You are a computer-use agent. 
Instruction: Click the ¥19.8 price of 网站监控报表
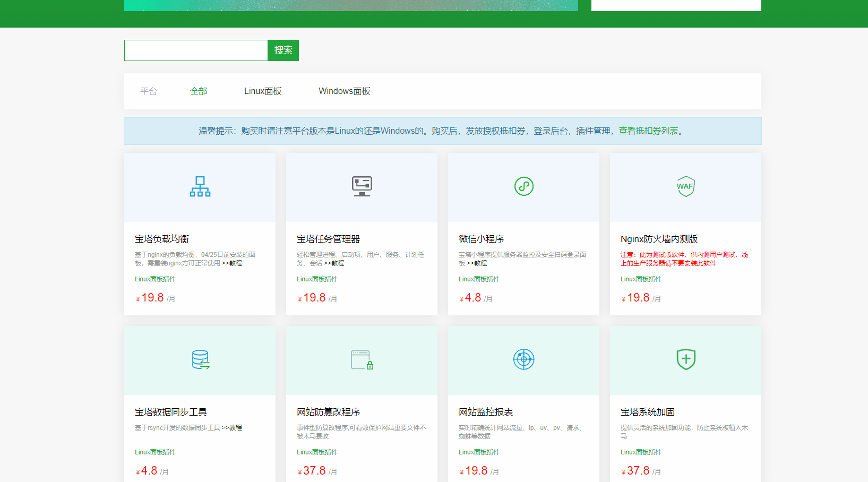(474, 471)
